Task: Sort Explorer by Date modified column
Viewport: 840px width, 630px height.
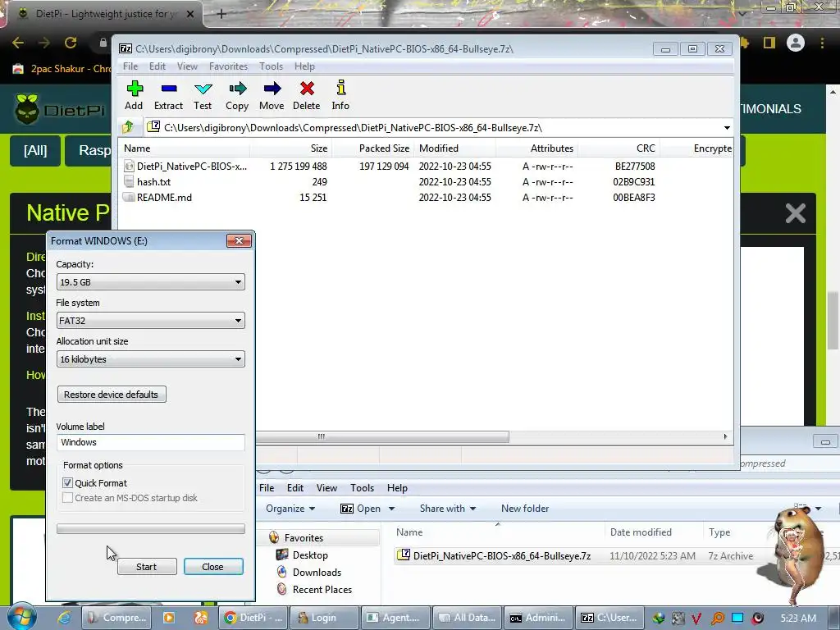Action: tap(641, 532)
